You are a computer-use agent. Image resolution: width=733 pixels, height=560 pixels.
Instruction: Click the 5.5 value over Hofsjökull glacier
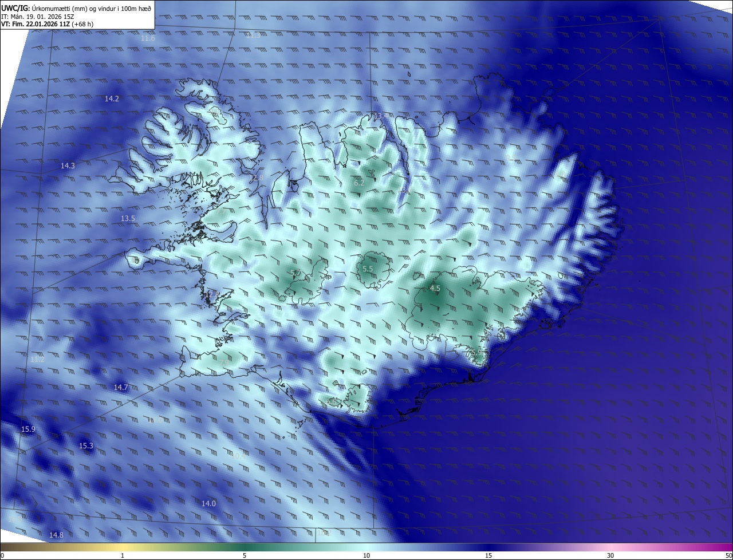point(368,269)
